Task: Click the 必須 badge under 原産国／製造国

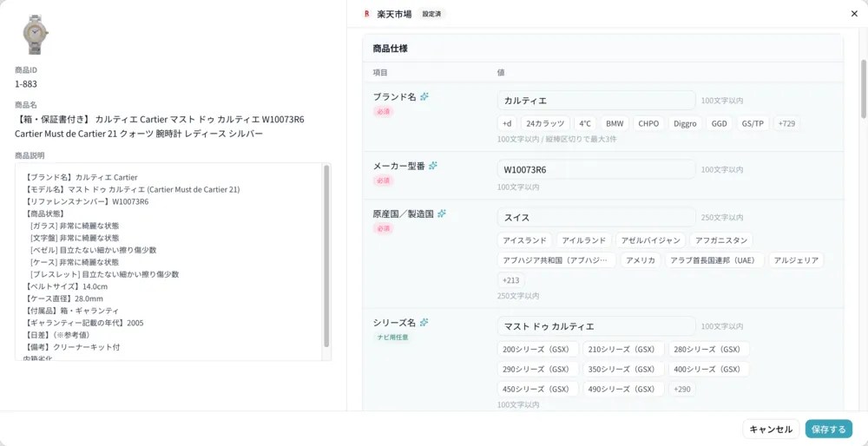Action: pyautogui.click(x=383, y=228)
